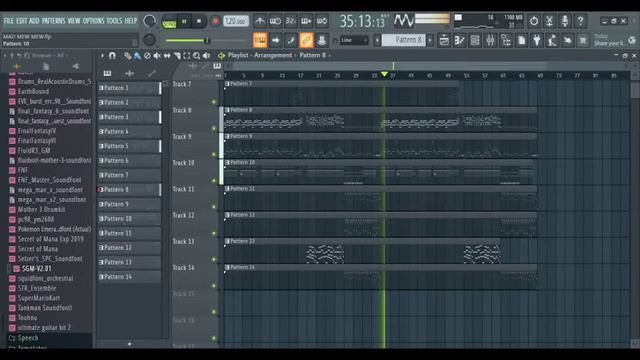Mute Track 8 with its green light
The image size is (640, 360).
pos(214,128)
